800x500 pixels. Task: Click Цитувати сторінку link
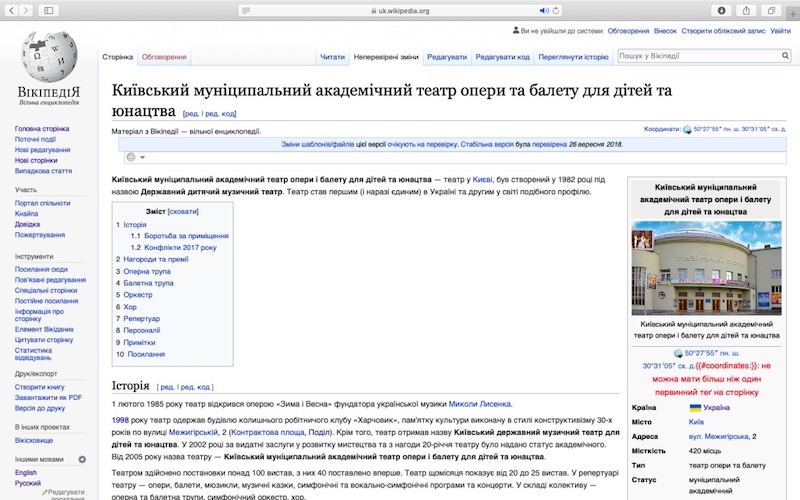(44, 340)
